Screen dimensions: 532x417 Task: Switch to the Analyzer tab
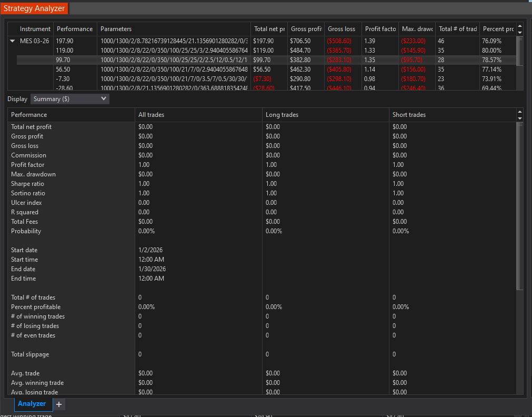tap(32, 404)
